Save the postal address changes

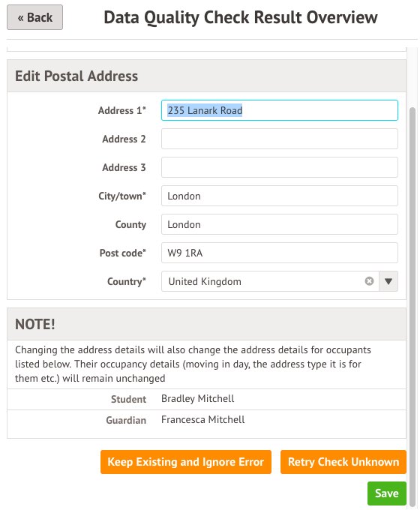tap(387, 493)
